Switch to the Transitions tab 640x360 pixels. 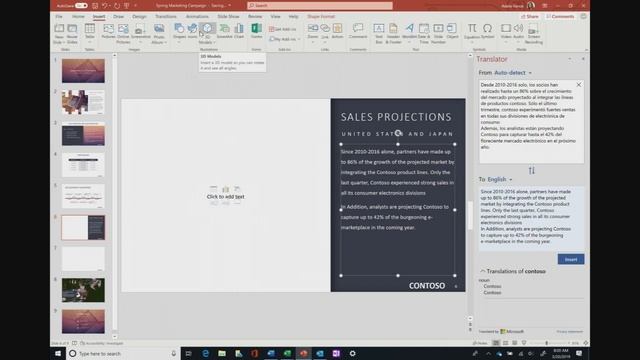click(x=166, y=16)
